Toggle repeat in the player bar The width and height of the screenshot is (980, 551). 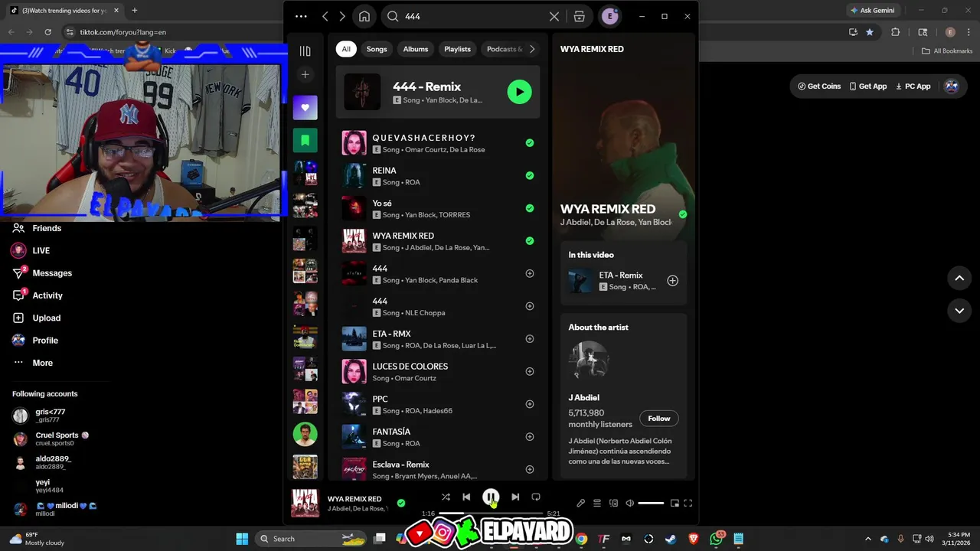pos(536,497)
